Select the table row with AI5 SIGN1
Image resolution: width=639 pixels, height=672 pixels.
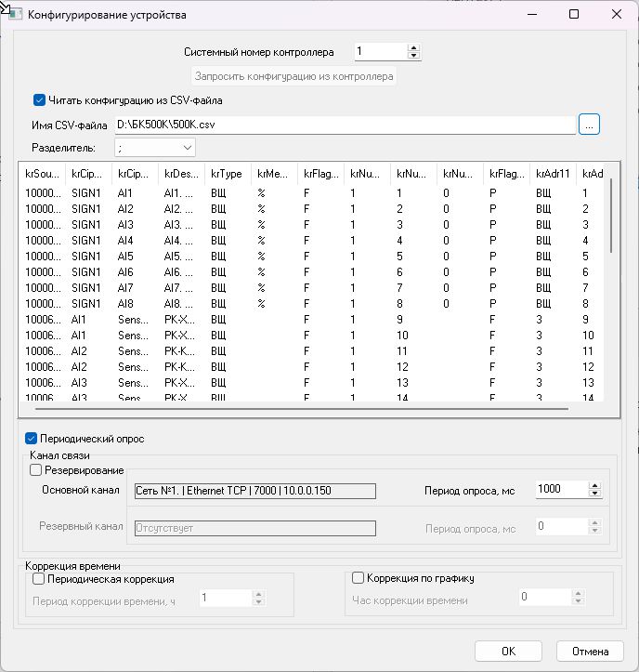pyautogui.click(x=311, y=257)
